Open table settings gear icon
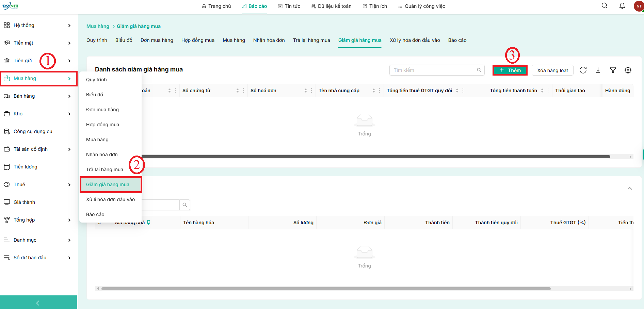Image resolution: width=644 pixels, height=309 pixels. pyautogui.click(x=628, y=70)
